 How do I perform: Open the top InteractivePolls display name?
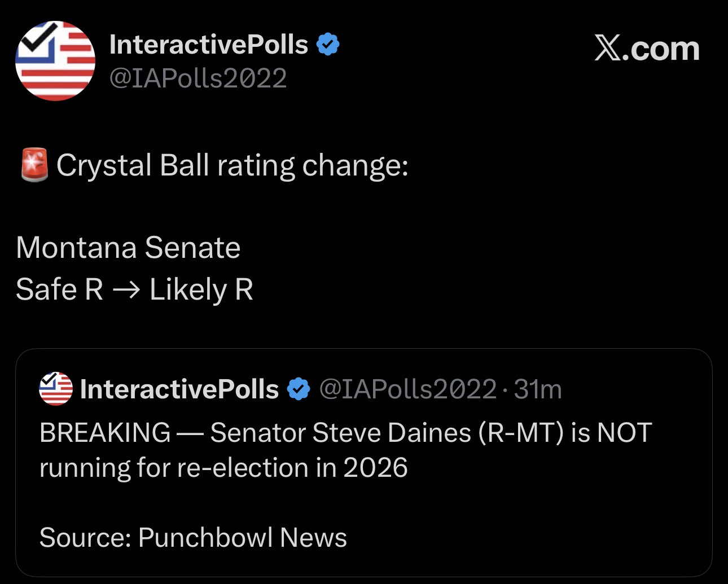[x=208, y=45]
